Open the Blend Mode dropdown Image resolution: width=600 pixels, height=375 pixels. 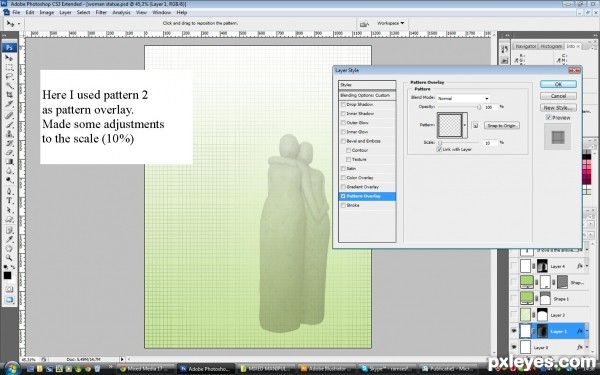pos(463,98)
